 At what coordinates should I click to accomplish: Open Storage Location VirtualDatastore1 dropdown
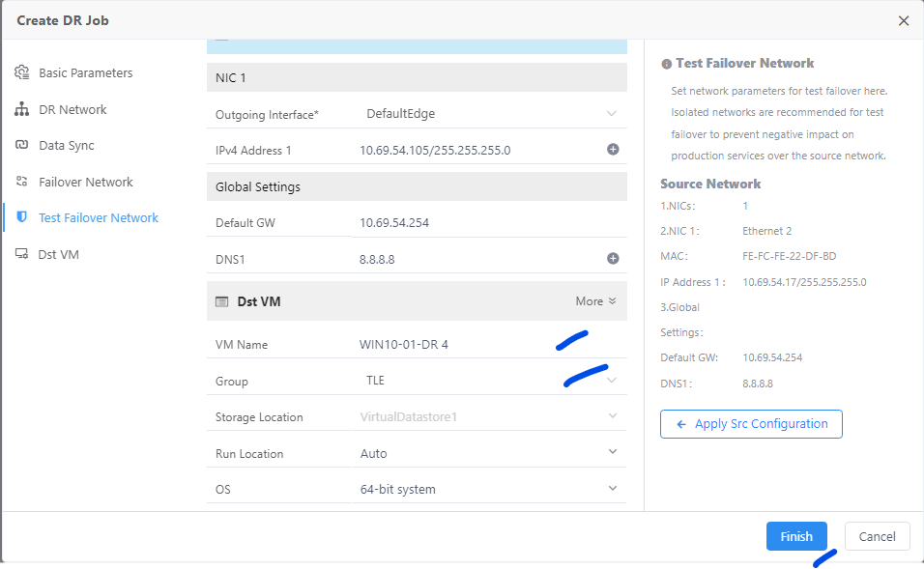489,417
